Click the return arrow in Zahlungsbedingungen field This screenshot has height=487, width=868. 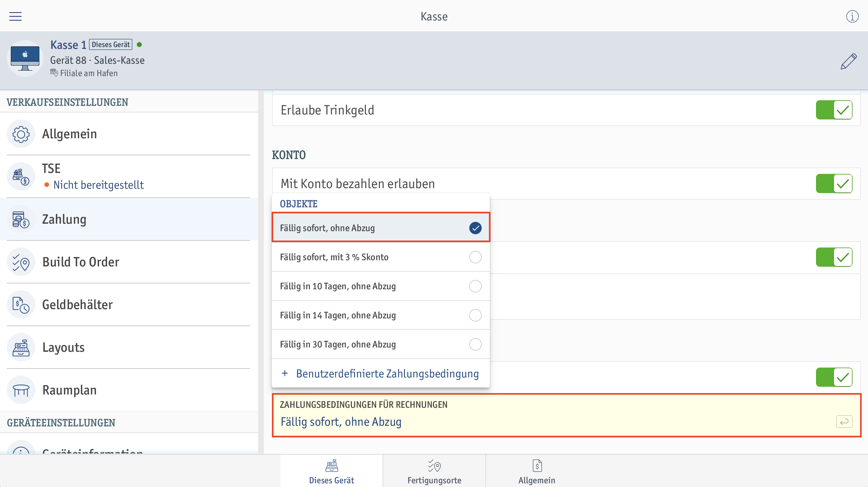[x=844, y=422]
